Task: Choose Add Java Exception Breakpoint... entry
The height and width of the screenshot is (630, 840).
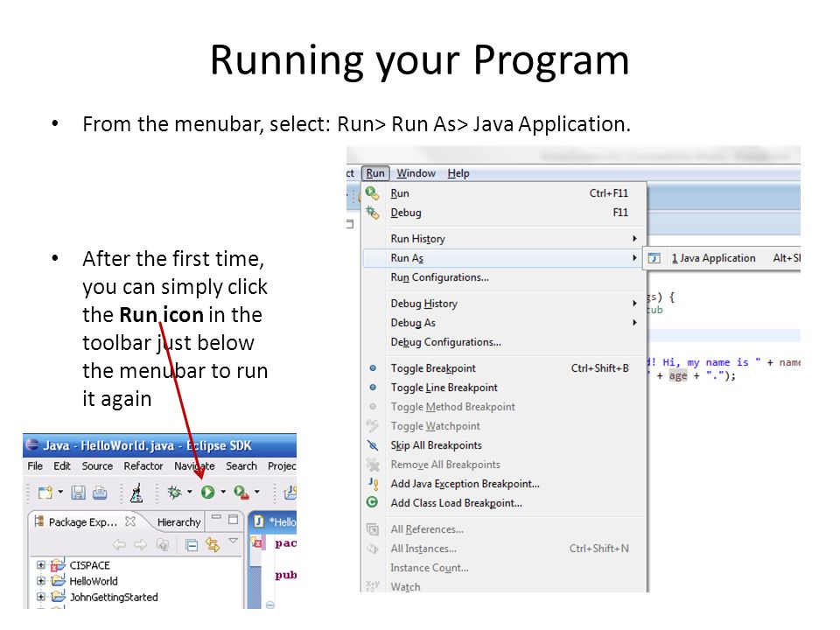Action: [x=504, y=484]
